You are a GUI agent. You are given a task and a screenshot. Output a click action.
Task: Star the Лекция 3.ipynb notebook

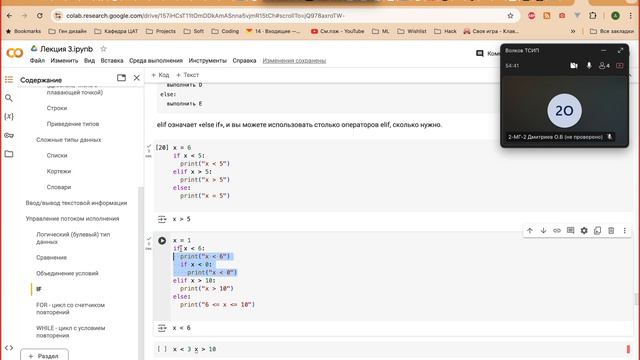point(103,49)
